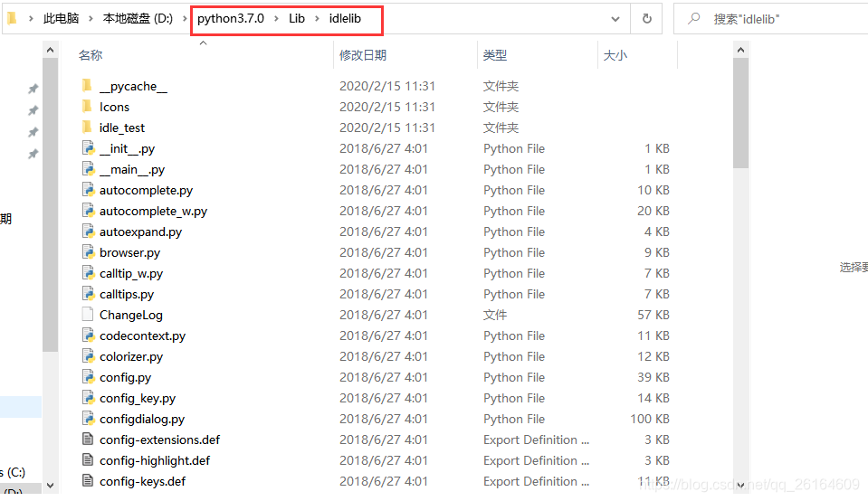Click the colorizer.py file icon
The image size is (868, 501).
[x=88, y=356]
